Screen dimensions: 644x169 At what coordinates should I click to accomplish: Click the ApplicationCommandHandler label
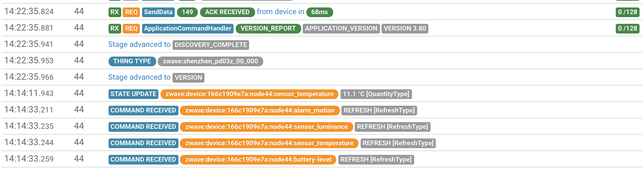pos(187,28)
